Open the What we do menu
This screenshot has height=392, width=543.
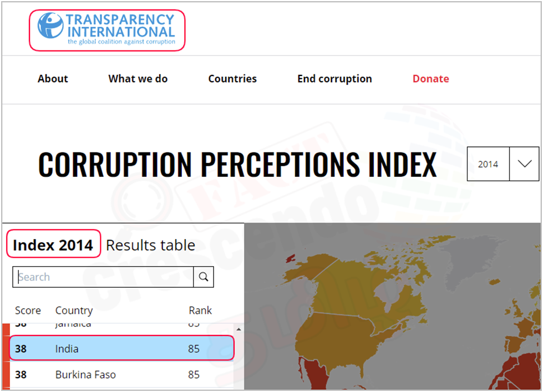point(138,79)
